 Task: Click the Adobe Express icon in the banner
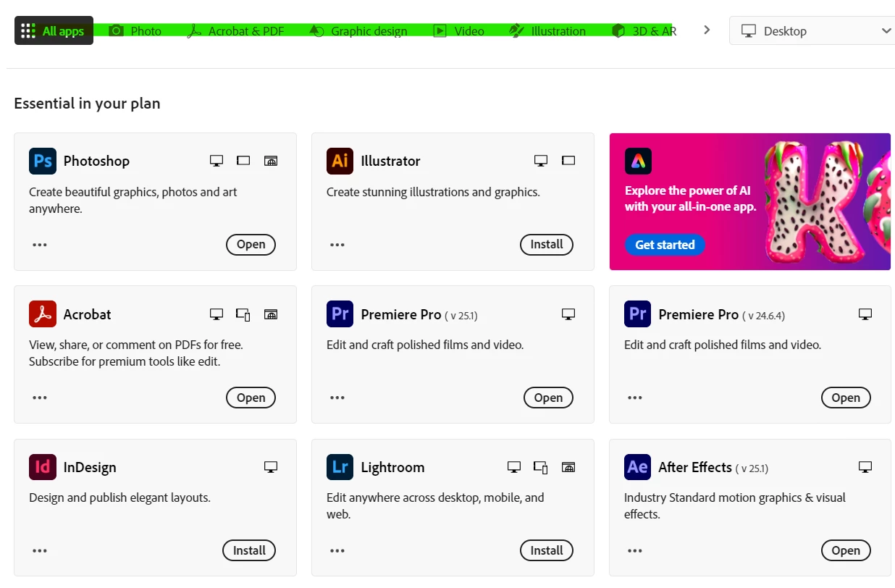coord(638,161)
